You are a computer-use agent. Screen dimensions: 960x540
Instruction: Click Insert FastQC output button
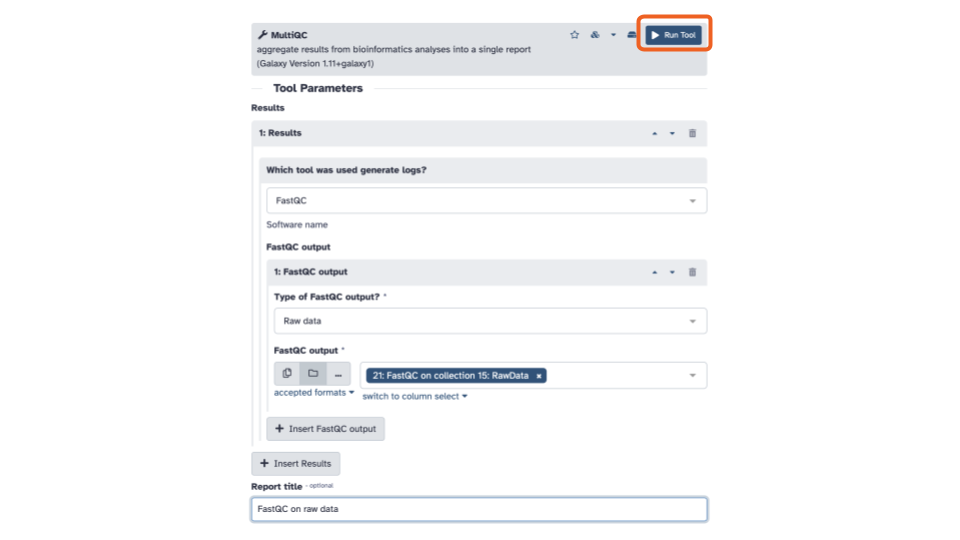coord(325,429)
